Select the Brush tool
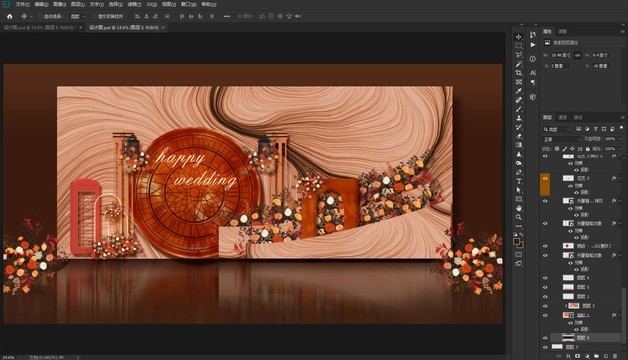The image size is (628, 360). [519, 109]
